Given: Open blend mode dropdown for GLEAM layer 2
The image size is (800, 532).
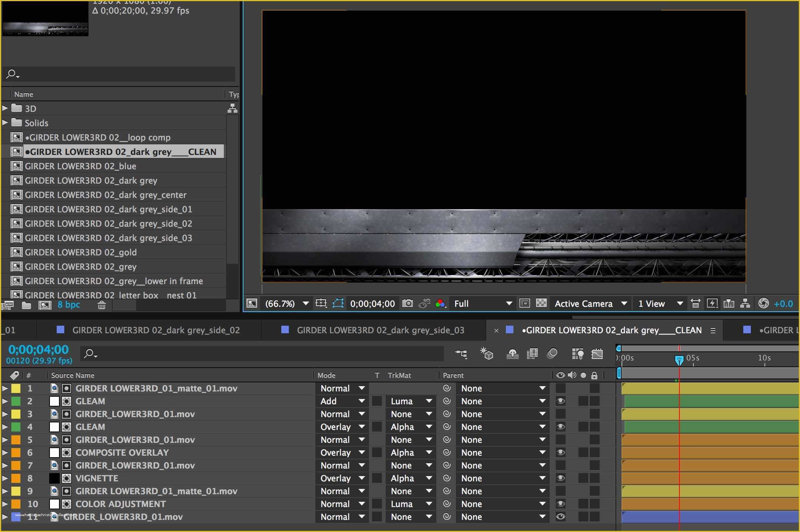Looking at the screenshot, I should point(342,401).
